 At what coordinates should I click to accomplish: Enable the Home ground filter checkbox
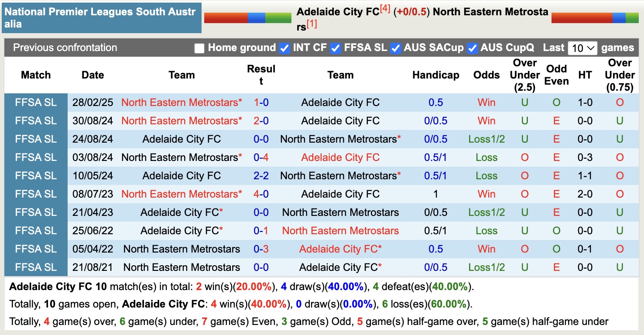coord(199,48)
